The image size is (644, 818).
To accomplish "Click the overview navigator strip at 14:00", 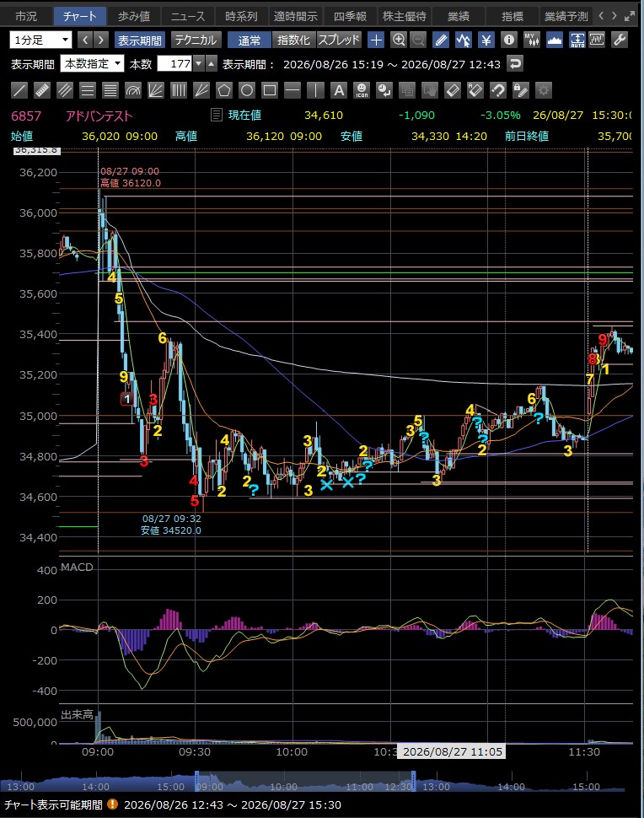I will (96, 786).
